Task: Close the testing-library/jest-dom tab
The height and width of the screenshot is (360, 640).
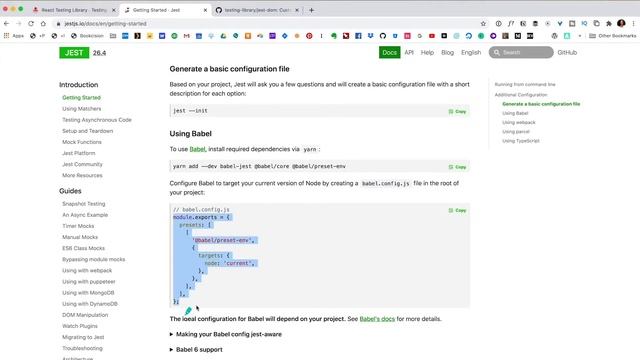Action: [x=297, y=10]
